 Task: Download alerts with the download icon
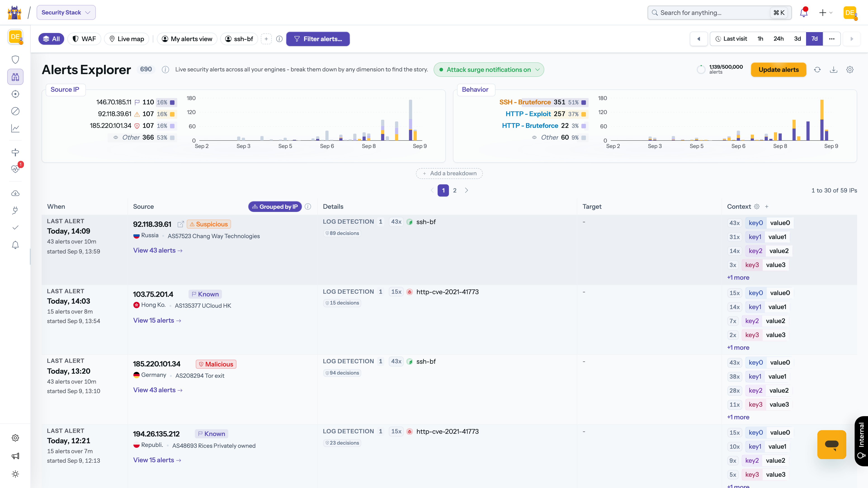834,70
